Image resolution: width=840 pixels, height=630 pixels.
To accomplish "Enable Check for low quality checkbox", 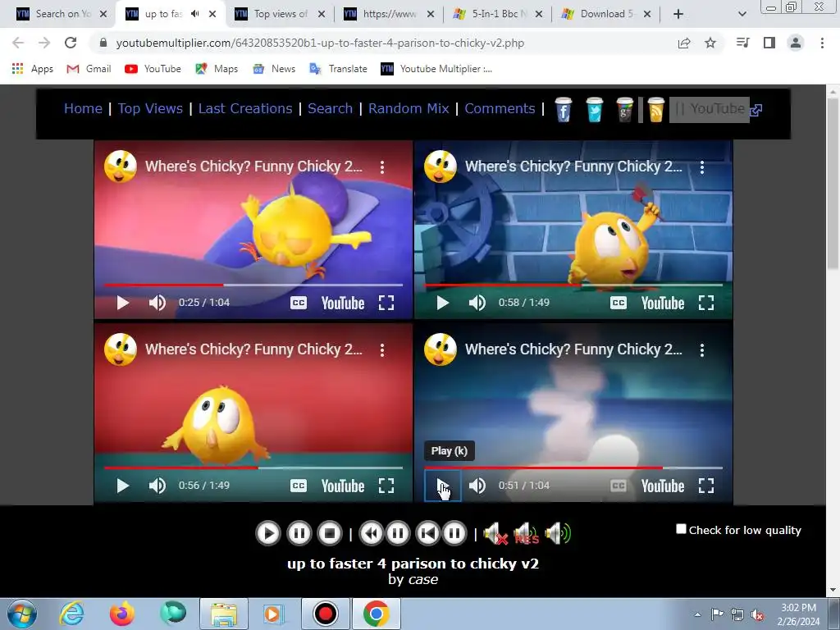I will tap(681, 529).
